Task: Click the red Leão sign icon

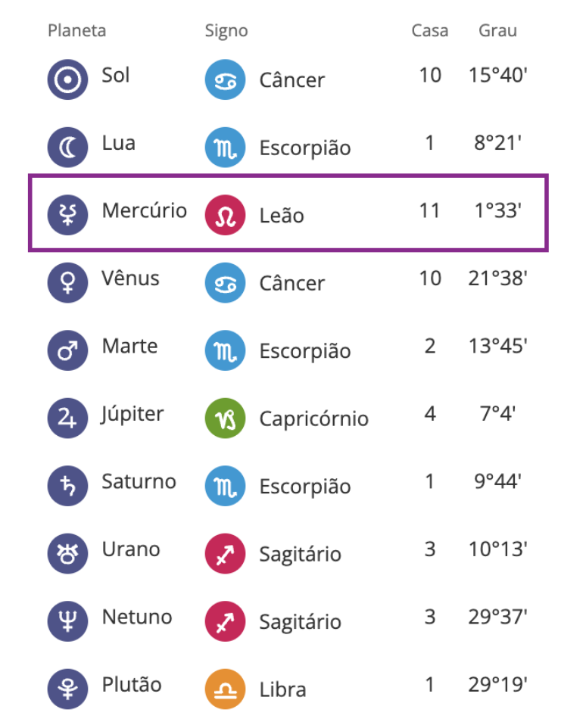Action: 226,215
